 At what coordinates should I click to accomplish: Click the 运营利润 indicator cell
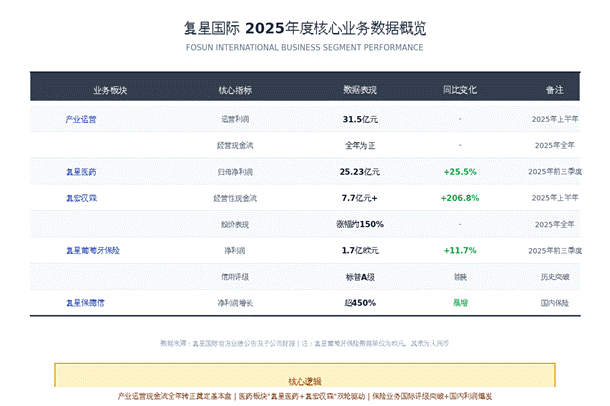(x=235, y=119)
